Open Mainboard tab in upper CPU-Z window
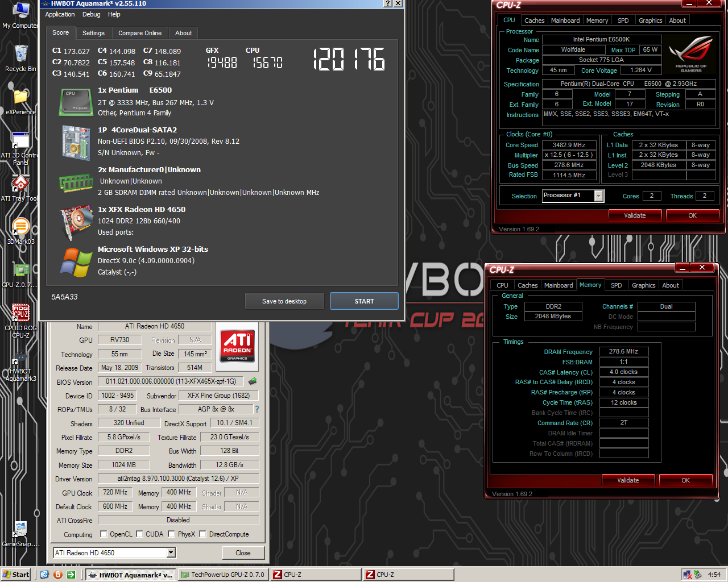Image resolution: width=728 pixels, height=582 pixels. tap(565, 20)
